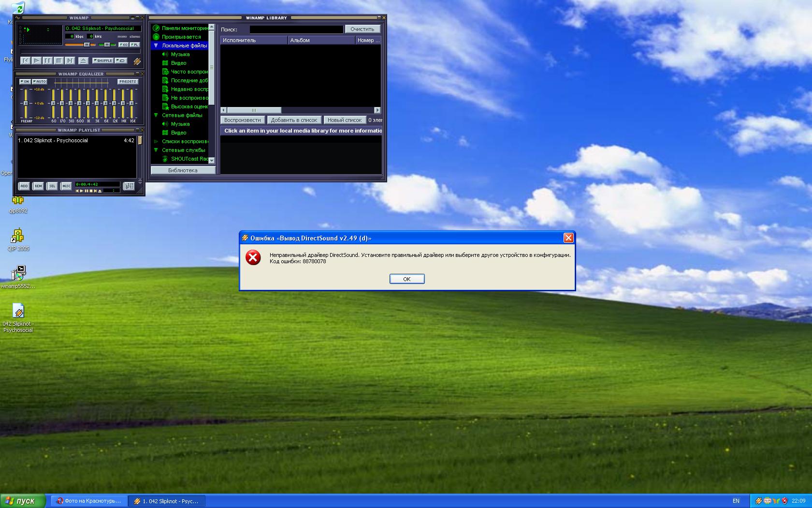This screenshot has height=508, width=812.
Task: Select playlist entry 042 Slipknot - Psychosocial
Action: (x=76, y=140)
